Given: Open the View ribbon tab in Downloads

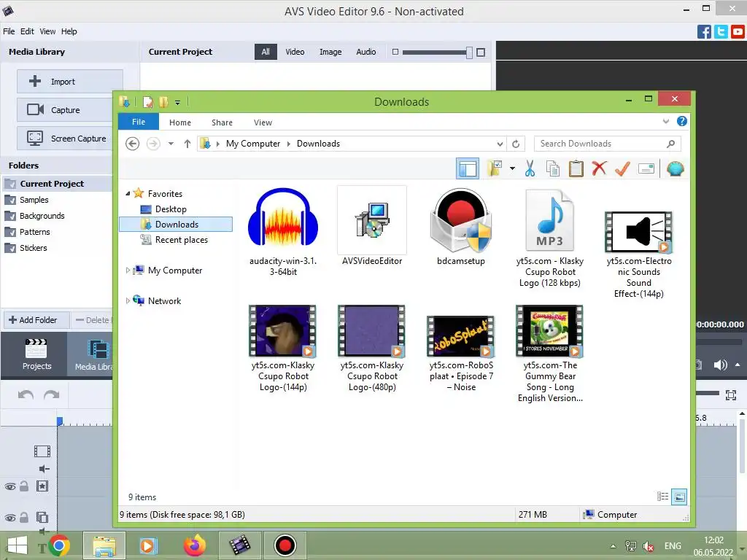Looking at the screenshot, I should click(263, 122).
